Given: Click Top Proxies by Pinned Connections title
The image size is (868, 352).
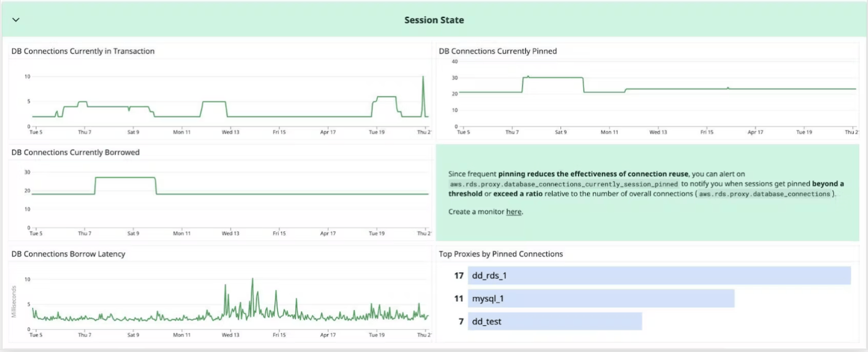Looking at the screenshot, I should pyautogui.click(x=501, y=254).
